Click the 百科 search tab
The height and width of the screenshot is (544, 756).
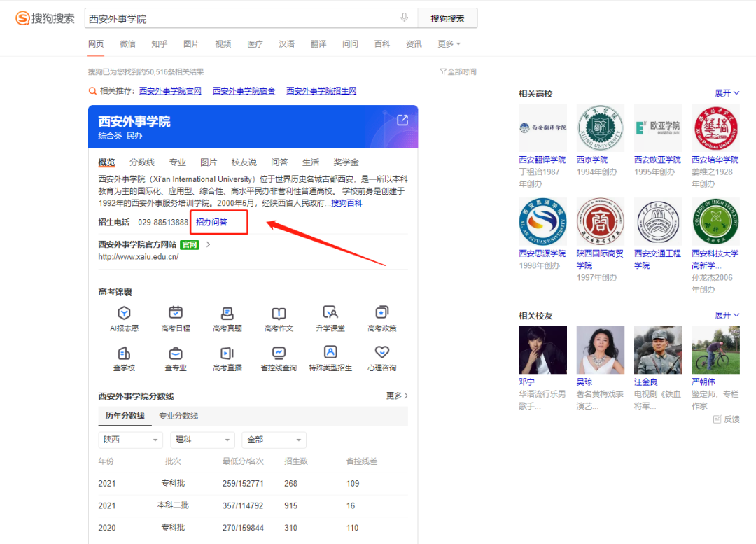coord(382,44)
